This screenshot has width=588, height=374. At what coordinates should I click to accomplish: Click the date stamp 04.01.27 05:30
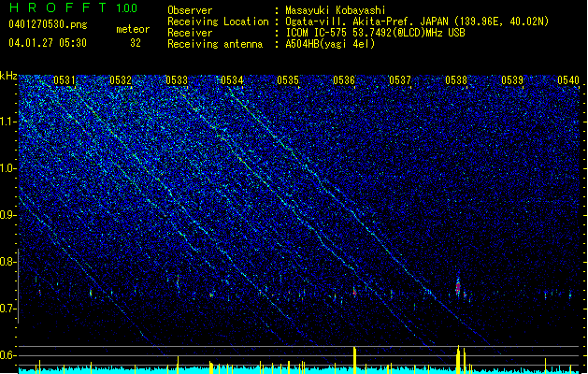pyautogui.click(x=48, y=43)
